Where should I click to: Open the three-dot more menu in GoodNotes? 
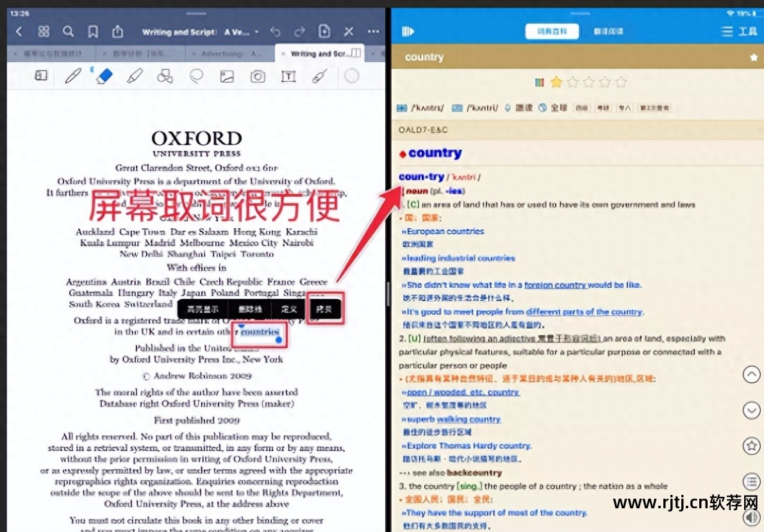point(374,31)
